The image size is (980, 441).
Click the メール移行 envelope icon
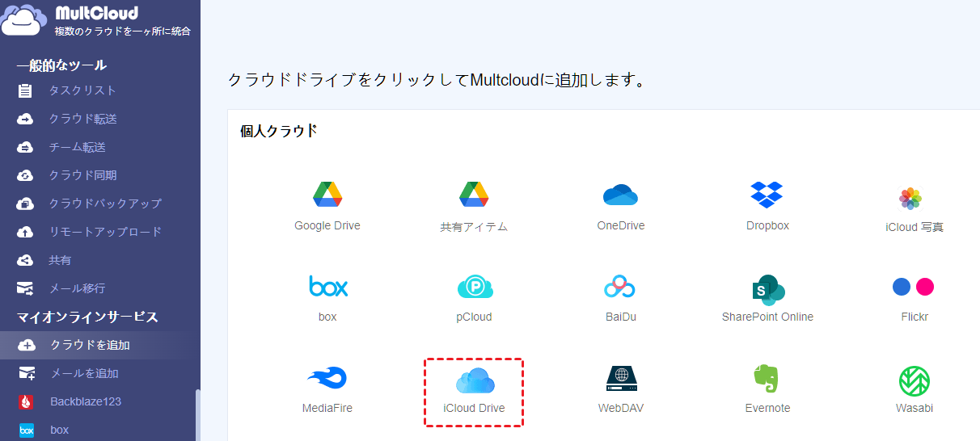26,288
